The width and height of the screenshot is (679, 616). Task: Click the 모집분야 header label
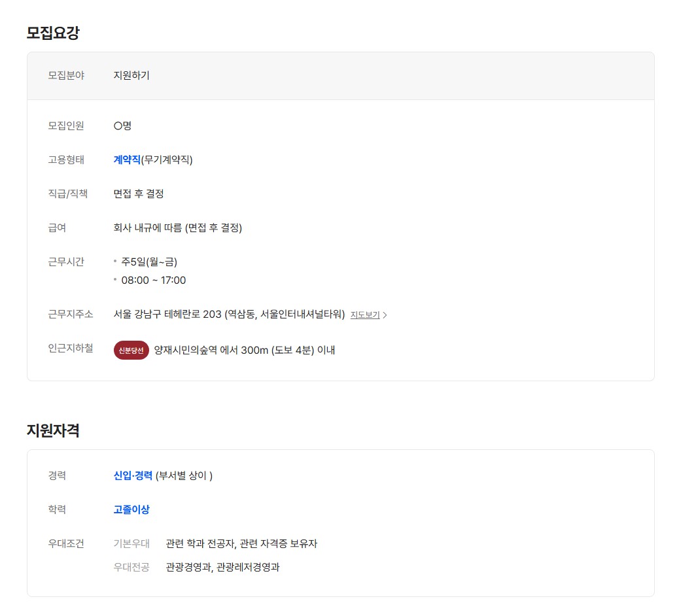click(66, 75)
